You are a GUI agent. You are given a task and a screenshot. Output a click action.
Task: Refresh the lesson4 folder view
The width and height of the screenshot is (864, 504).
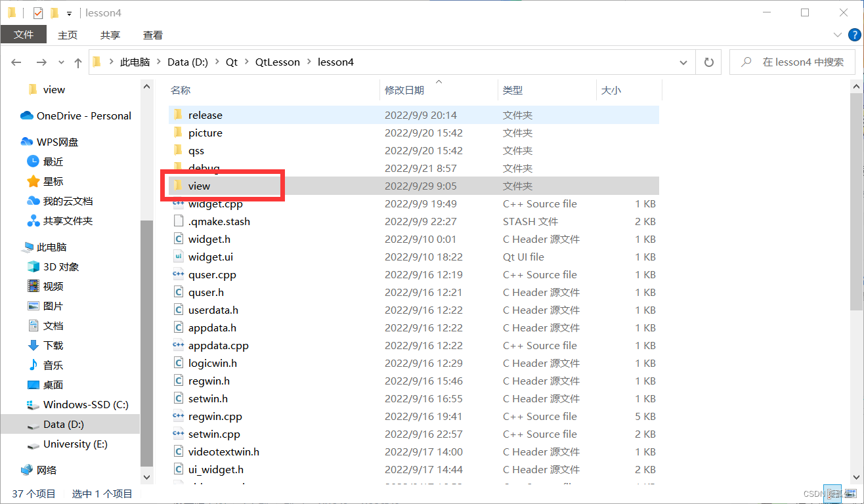(x=708, y=62)
